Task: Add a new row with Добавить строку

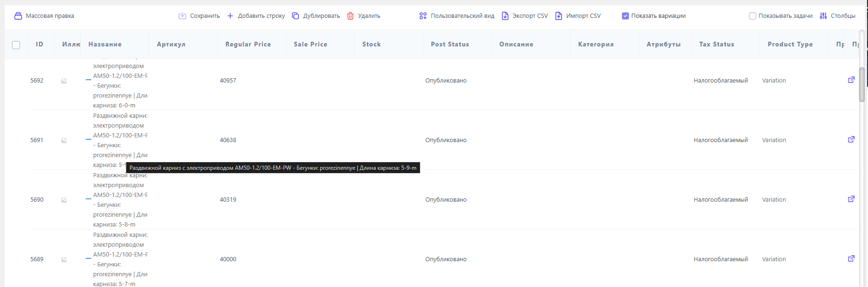Action: tap(256, 16)
